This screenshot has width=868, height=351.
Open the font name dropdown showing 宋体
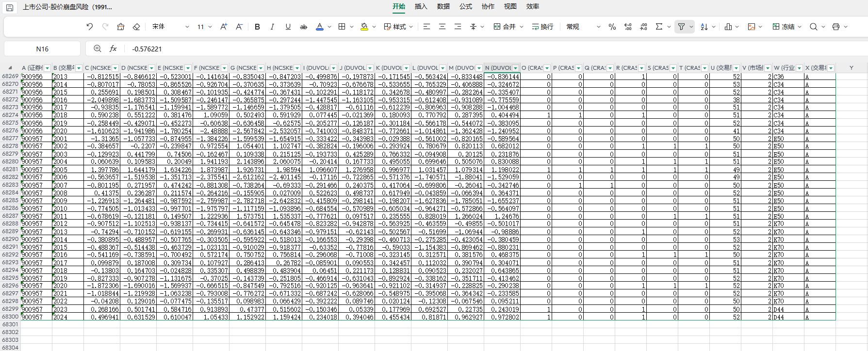170,27
